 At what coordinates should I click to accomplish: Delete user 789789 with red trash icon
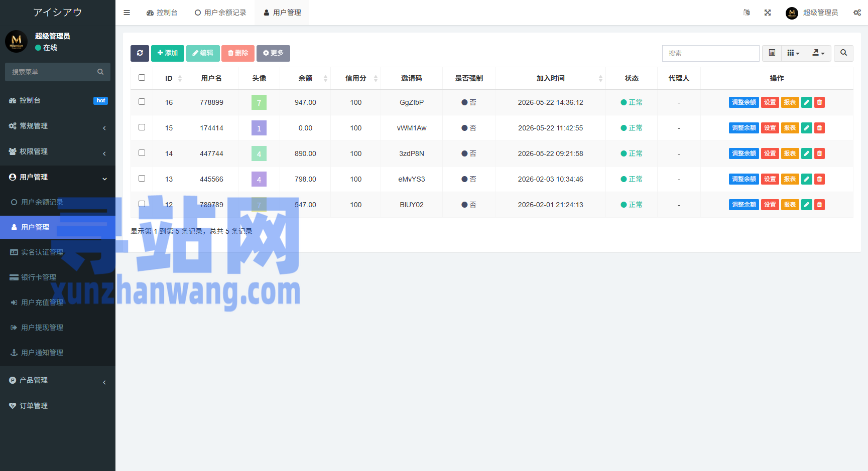point(819,205)
